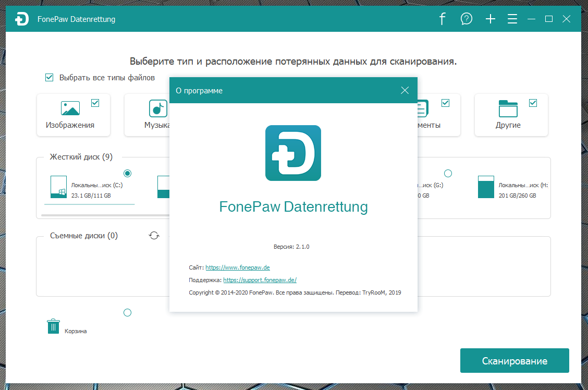588x390 pixels.
Task: Select the Recycle Bin radio button
Action: (127, 313)
